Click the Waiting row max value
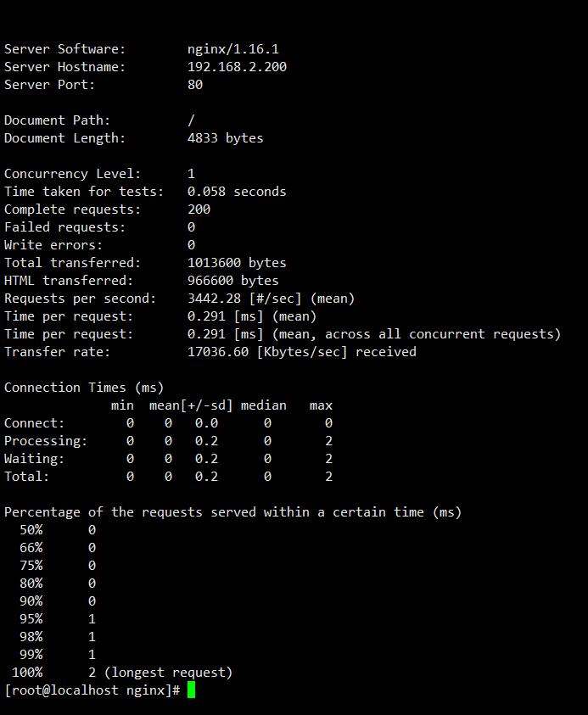Screen dimensions: 588x715 pyautogui.click(x=329, y=459)
